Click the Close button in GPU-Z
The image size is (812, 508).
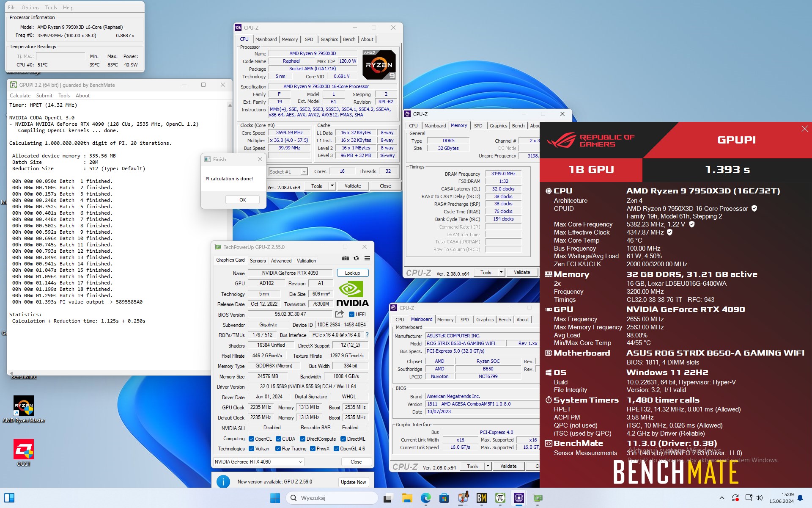click(356, 462)
